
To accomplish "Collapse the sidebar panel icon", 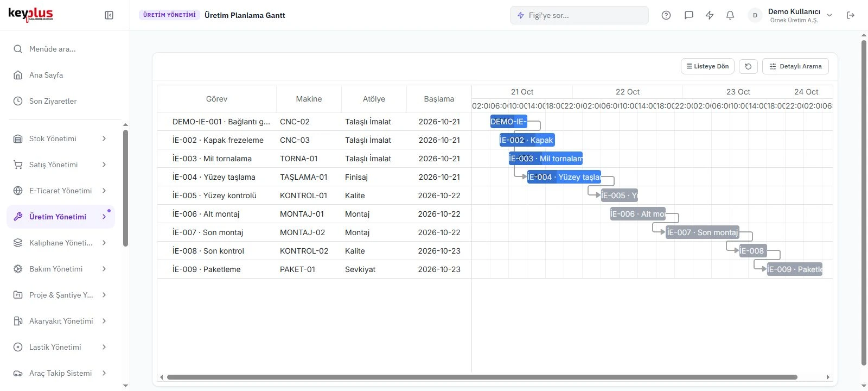I will click(109, 15).
